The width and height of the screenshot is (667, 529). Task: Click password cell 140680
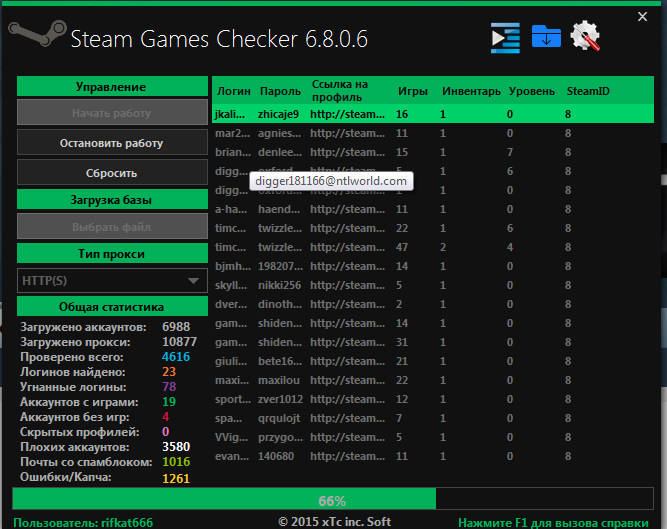tap(276, 456)
